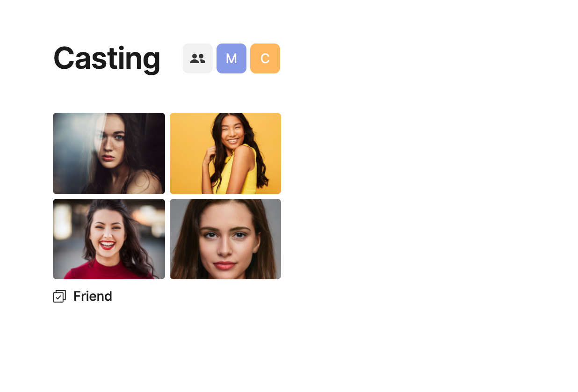Edit the Casting heading
The image size is (578, 392).
tap(107, 58)
